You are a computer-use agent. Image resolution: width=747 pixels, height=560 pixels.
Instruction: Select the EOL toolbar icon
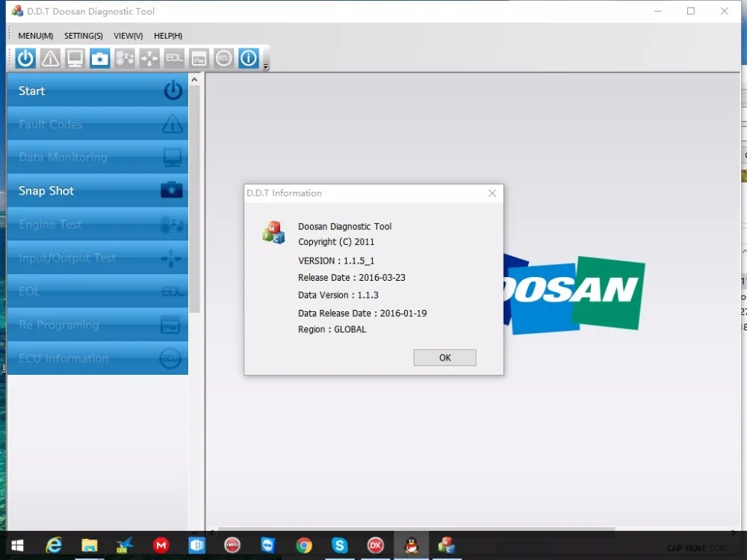point(174,57)
